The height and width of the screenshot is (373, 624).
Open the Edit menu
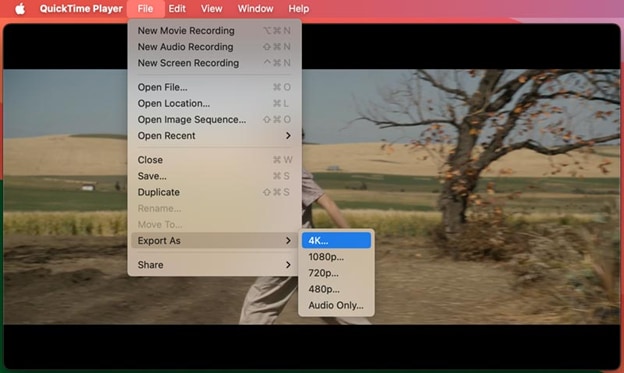177,9
